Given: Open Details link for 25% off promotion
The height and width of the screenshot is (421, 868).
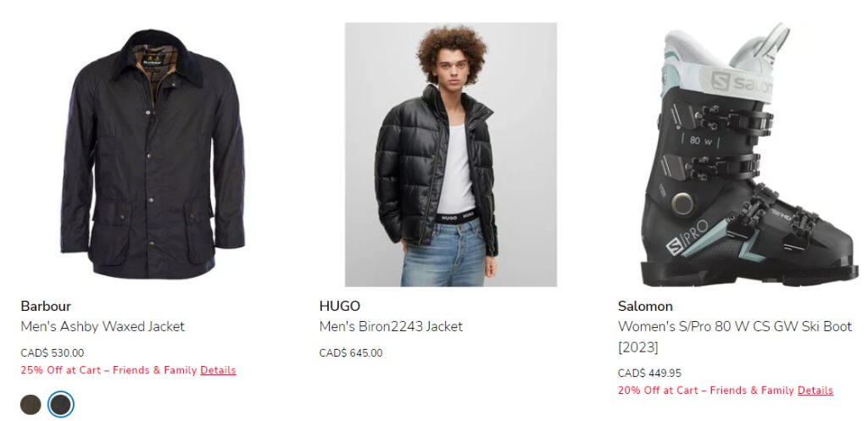Looking at the screenshot, I should (x=218, y=370).
